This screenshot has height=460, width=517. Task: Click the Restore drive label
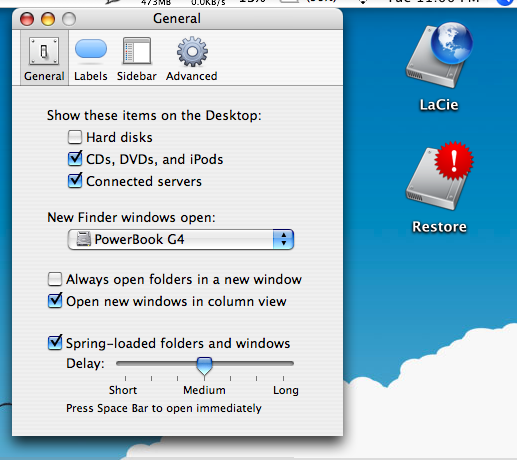pyautogui.click(x=439, y=227)
